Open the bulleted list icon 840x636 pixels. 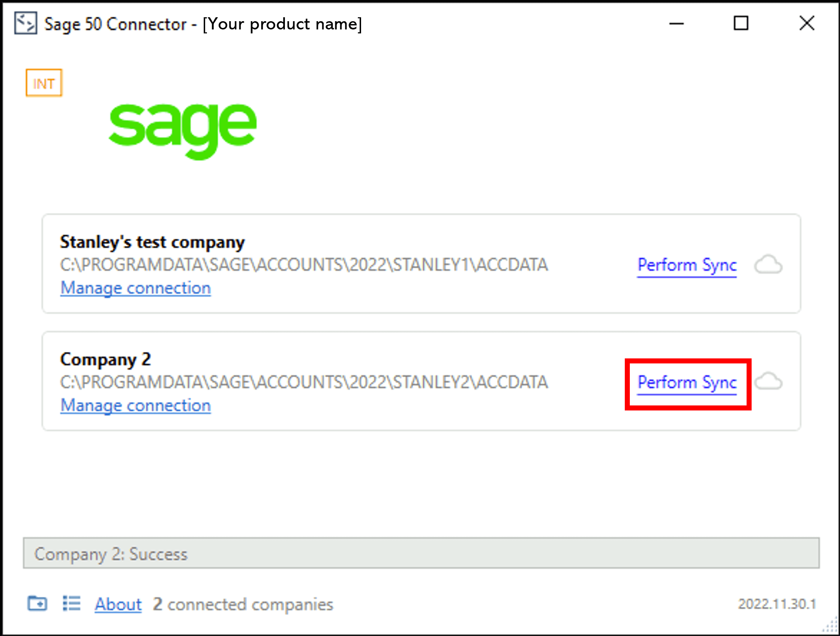(x=71, y=603)
